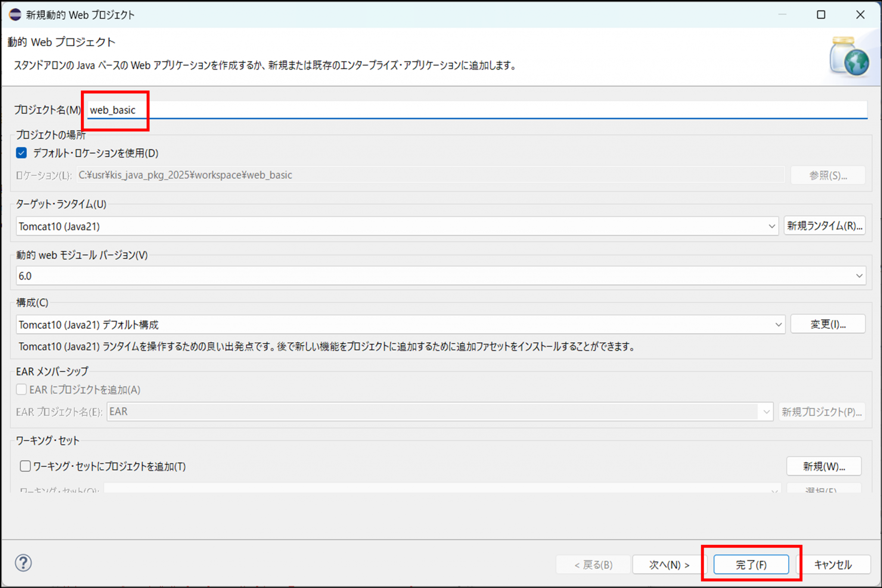Click the 新規ランタイム(R)... button
This screenshot has height=588, width=882.
coord(824,226)
